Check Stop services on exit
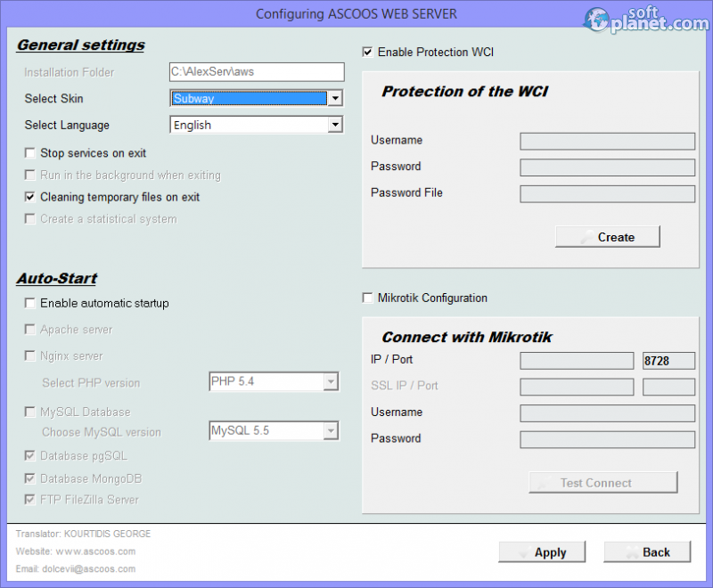Viewport: 713px width, 588px height. [x=29, y=153]
